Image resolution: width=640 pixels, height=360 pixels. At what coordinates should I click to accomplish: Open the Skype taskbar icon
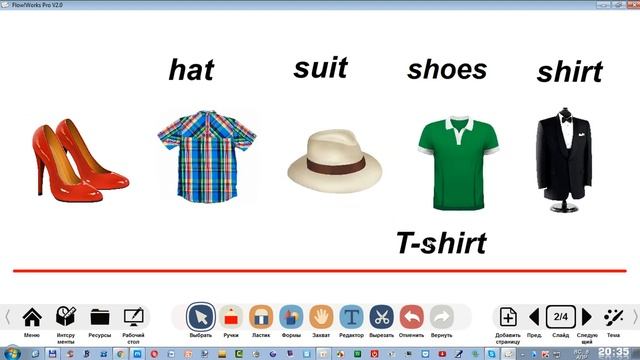(492, 354)
